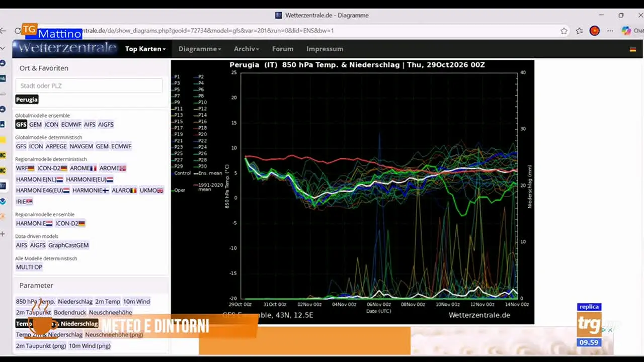The image size is (644, 362).
Task: Select the GraphCastGEM data-driven model
Action: (x=68, y=245)
